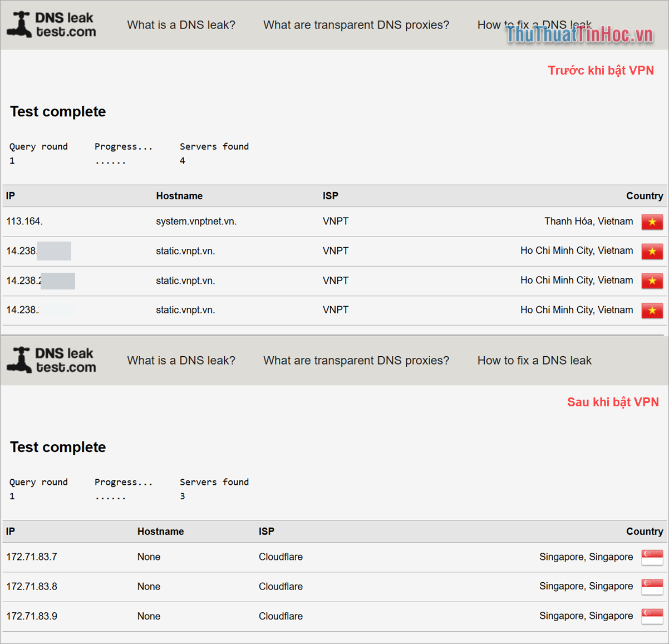Click 'Singapore, Singapore' in the 172.71.83.8 row
The height and width of the screenshot is (644, 669).
[586, 587]
